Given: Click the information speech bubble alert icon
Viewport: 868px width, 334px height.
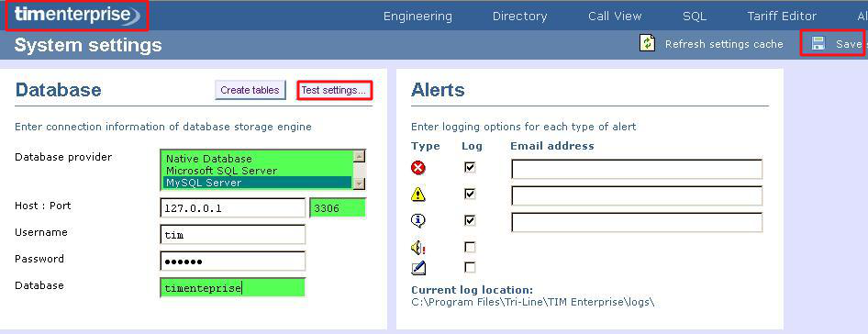Looking at the screenshot, I should pyautogui.click(x=418, y=220).
